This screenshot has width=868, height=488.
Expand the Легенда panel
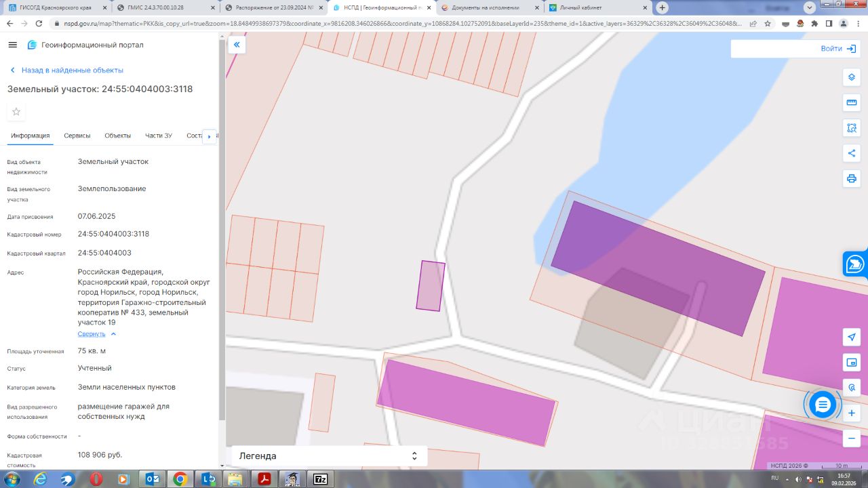(330, 456)
